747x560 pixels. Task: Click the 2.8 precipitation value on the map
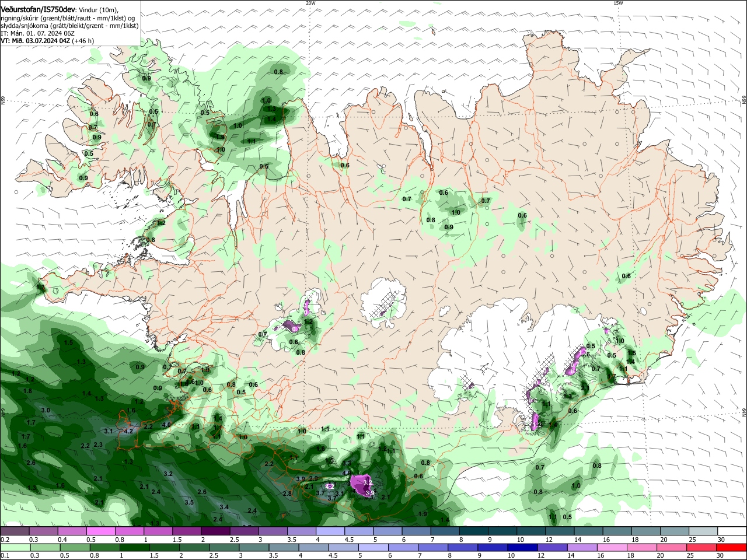tap(287, 494)
